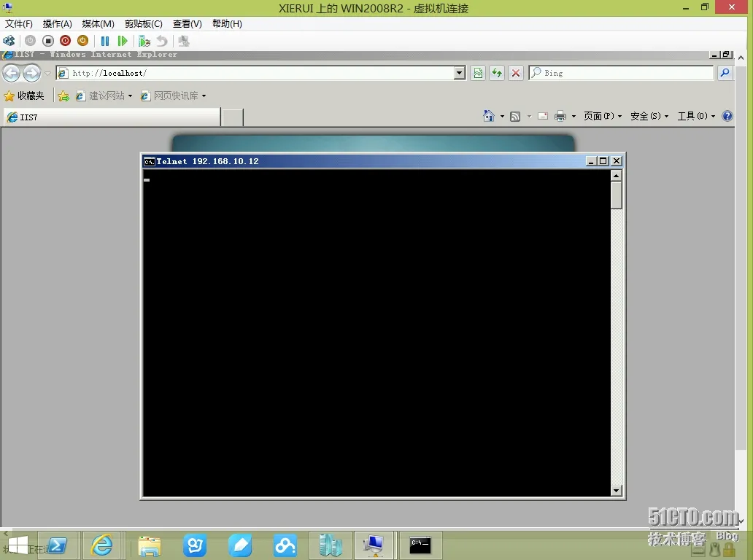Open the 查看(V) menu
Screen dimensions: 753x560
point(188,23)
